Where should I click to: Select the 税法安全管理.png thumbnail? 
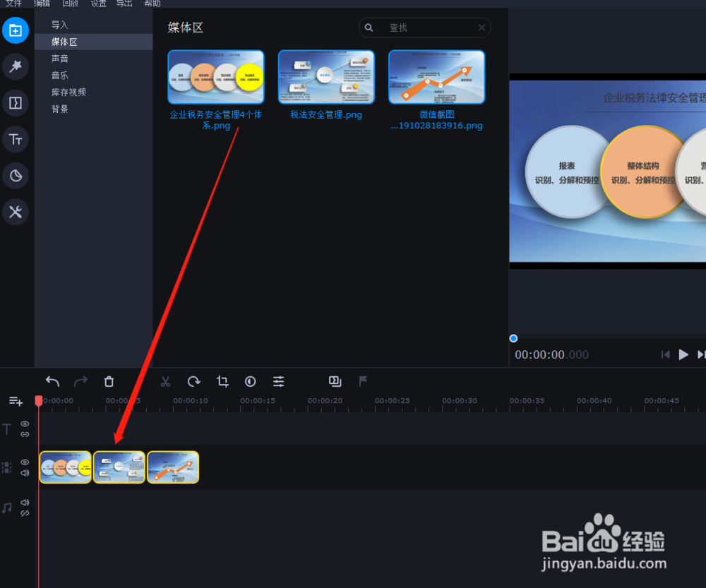coord(325,76)
